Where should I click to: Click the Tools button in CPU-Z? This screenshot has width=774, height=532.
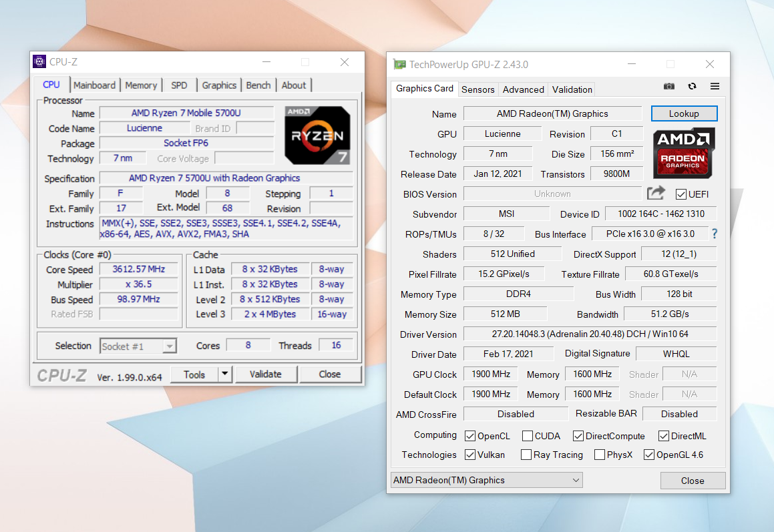coord(194,374)
